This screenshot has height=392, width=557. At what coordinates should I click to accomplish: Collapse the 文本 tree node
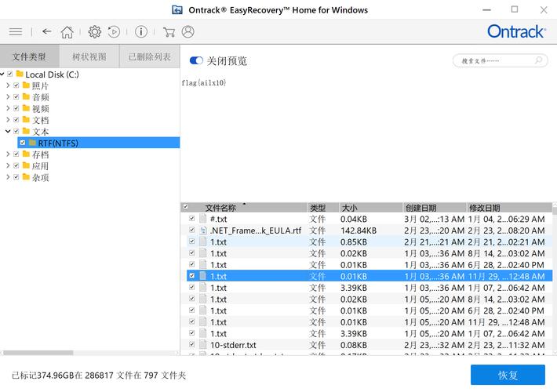pyautogui.click(x=8, y=131)
